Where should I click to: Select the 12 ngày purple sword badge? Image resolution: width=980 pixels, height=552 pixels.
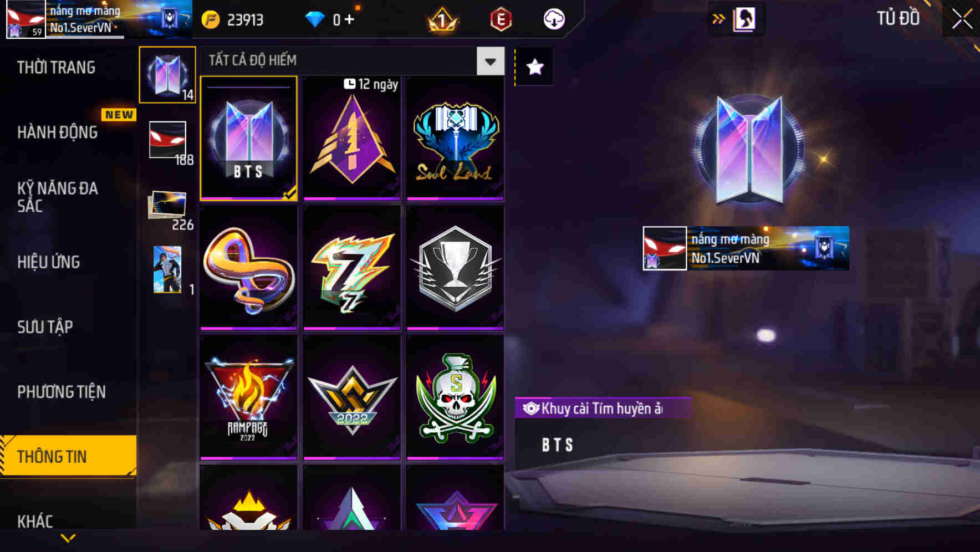(x=352, y=139)
